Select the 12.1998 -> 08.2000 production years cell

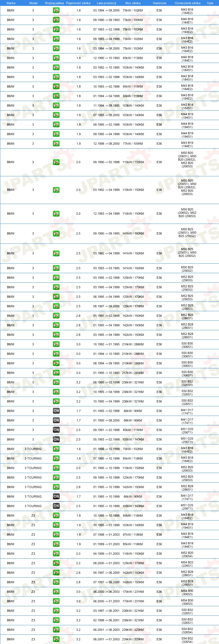pyautogui.click(x=106, y=144)
